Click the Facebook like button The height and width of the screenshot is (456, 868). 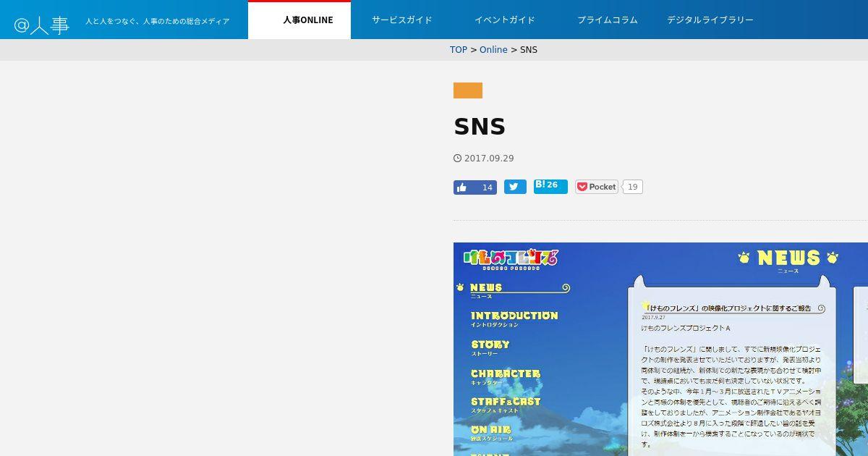tap(475, 187)
